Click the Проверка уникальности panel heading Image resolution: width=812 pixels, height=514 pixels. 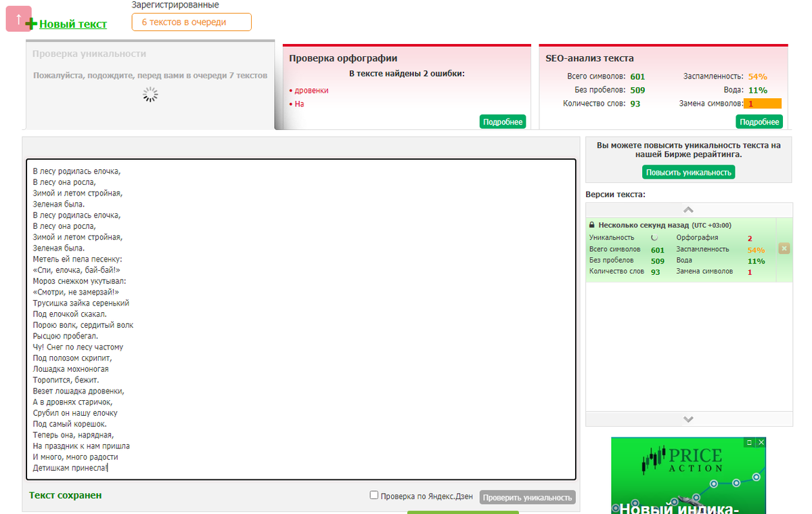tap(89, 54)
